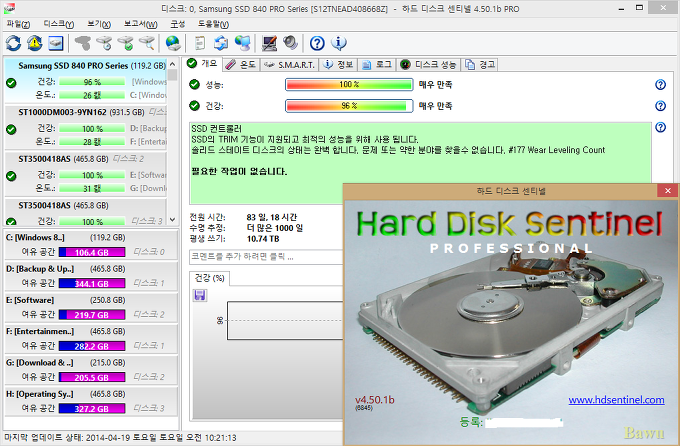This screenshot has width=680, height=446.
Task: Click the globe-and-disk toolbar icon
Action: pos(173,43)
